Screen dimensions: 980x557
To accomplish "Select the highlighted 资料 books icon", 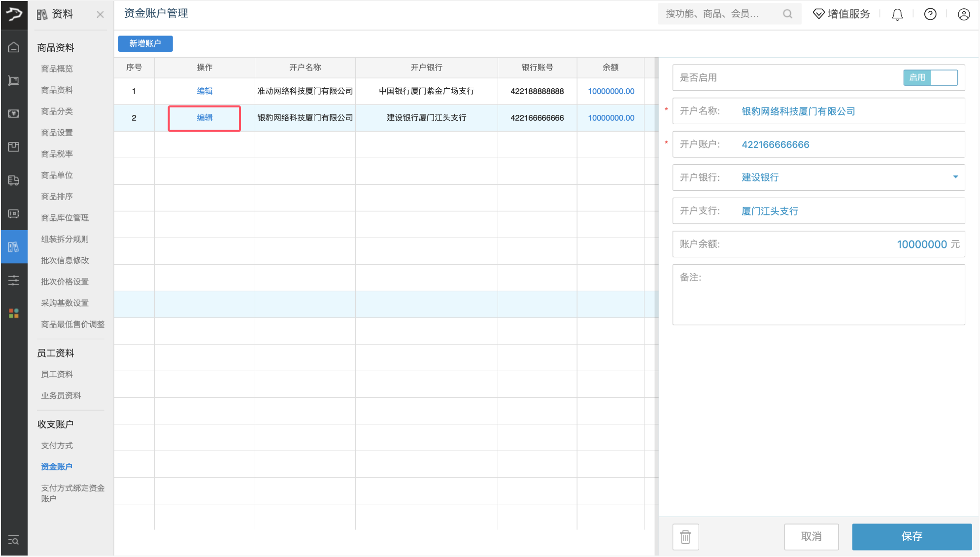I will click(13, 246).
